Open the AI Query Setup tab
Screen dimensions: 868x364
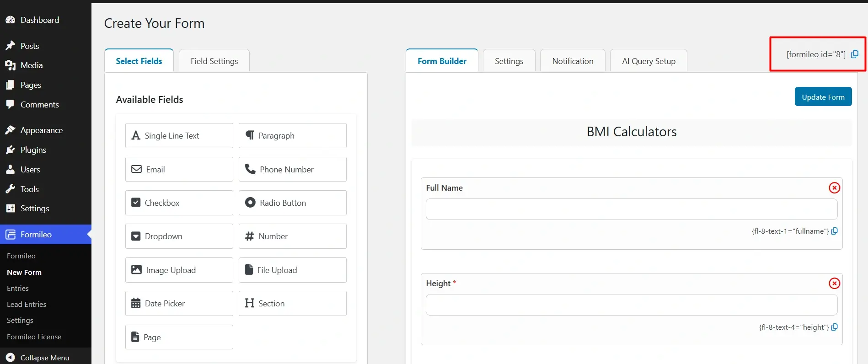[648, 61]
